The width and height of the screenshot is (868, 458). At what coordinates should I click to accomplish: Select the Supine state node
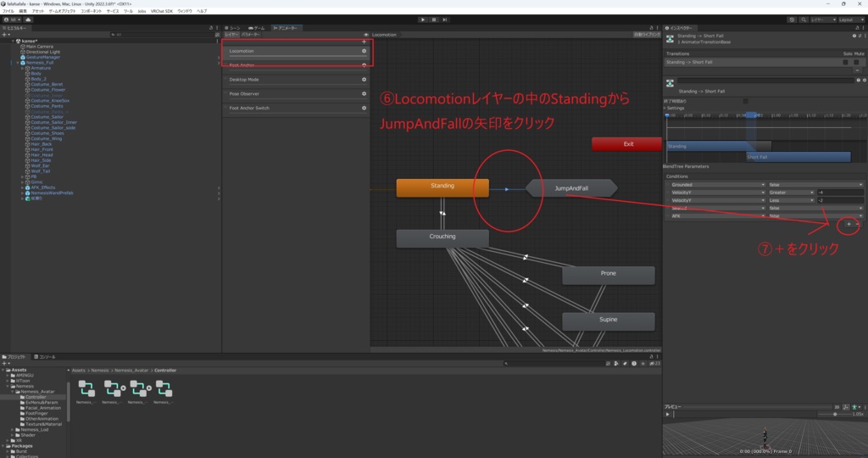609,321
